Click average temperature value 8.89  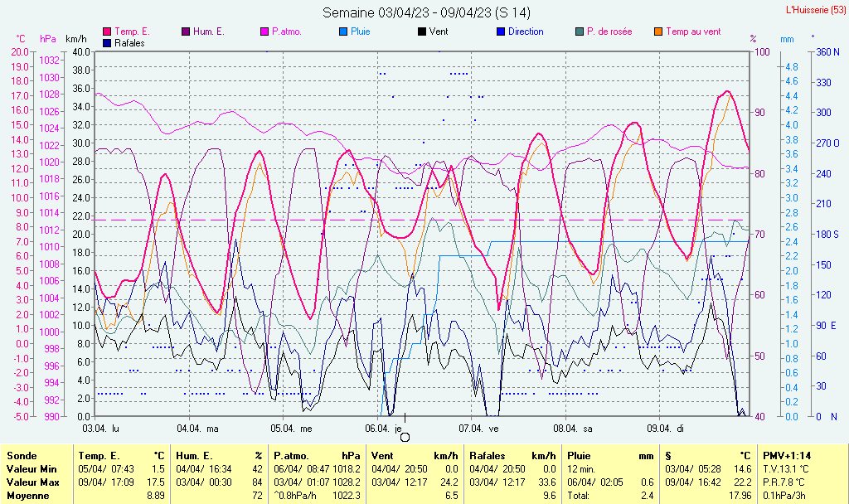click(x=156, y=496)
